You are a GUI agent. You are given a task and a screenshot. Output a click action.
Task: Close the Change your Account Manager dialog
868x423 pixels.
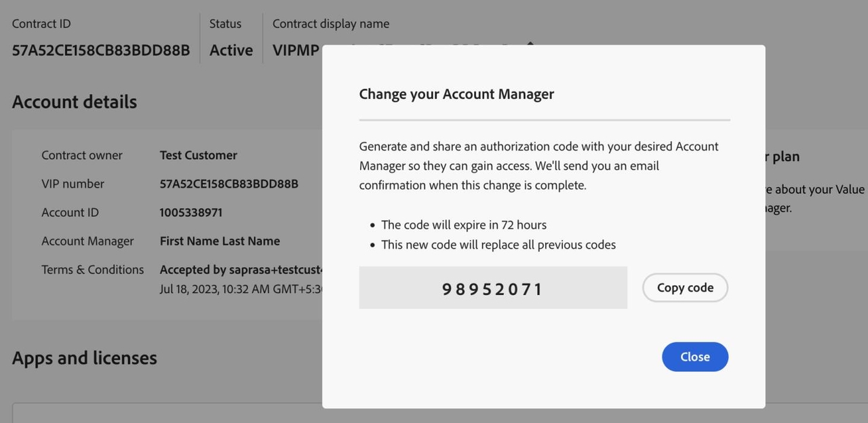coord(694,357)
